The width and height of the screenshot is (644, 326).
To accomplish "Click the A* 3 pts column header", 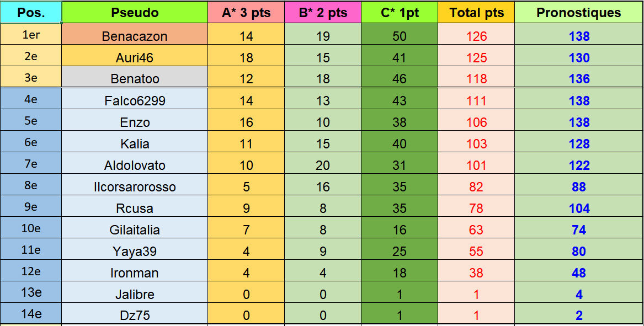I will click(x=246, y=12).
